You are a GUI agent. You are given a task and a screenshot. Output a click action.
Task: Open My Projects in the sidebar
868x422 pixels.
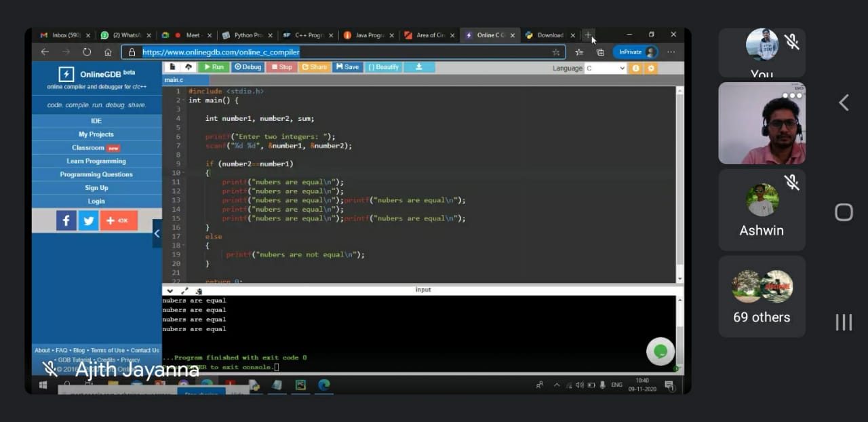click(x=96, y=134)
